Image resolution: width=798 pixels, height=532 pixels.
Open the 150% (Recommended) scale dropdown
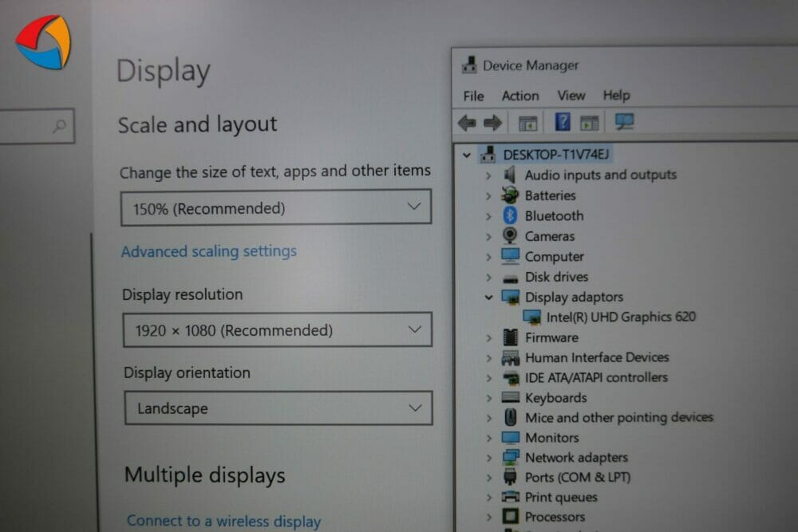[276, 207]
